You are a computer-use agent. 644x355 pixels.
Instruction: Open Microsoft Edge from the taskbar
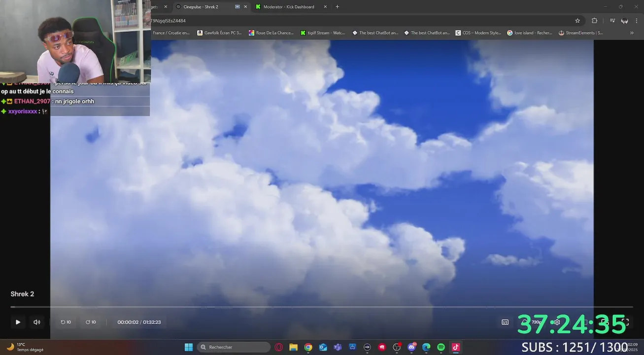click(x=426, y=347)
